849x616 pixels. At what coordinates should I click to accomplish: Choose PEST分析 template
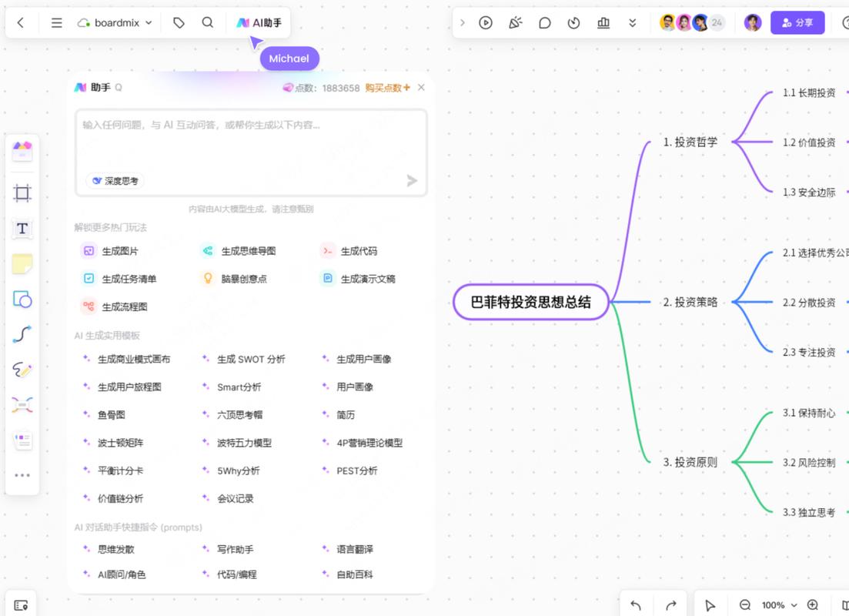click(x=349, y=470)
